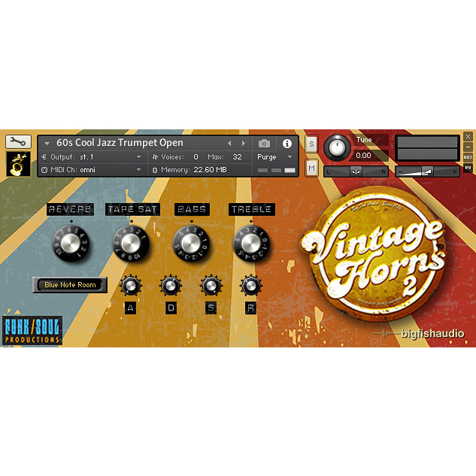Click the TREBLE label
This screenshot has height=476, width=476.
(252, 209)
